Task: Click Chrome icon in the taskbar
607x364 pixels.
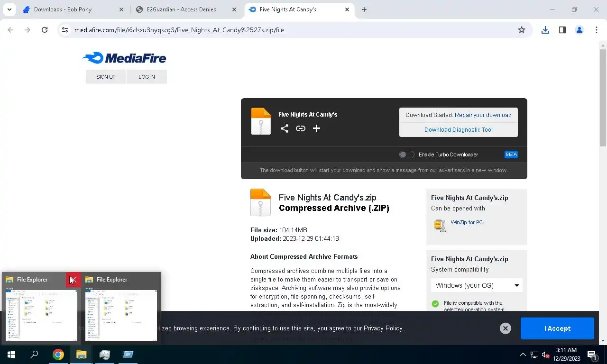Action: tap(58, 355)
